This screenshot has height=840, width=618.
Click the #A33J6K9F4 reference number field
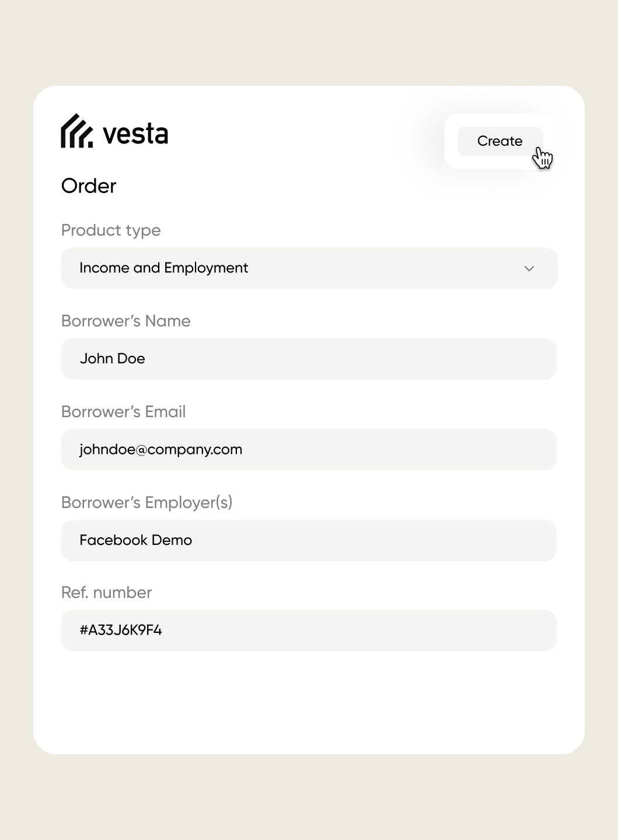click(309, 631)
